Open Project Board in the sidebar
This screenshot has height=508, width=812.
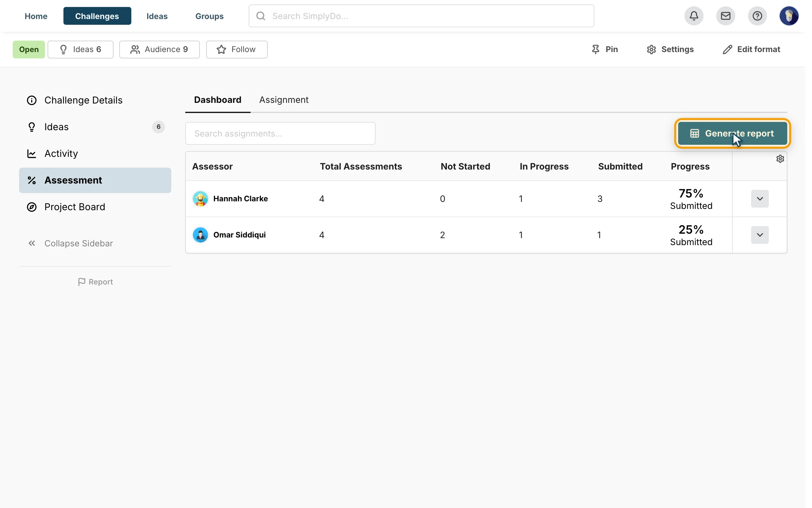[x=95, y=207]
